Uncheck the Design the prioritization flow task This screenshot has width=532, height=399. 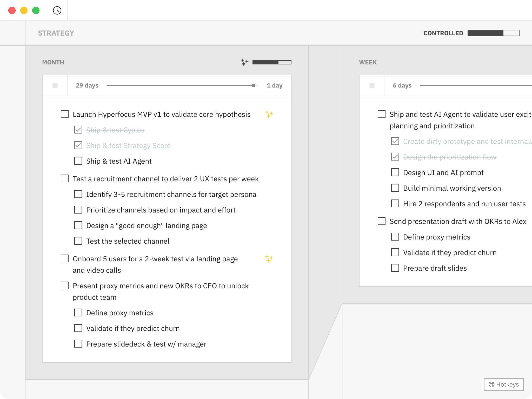tap(395, 157)
